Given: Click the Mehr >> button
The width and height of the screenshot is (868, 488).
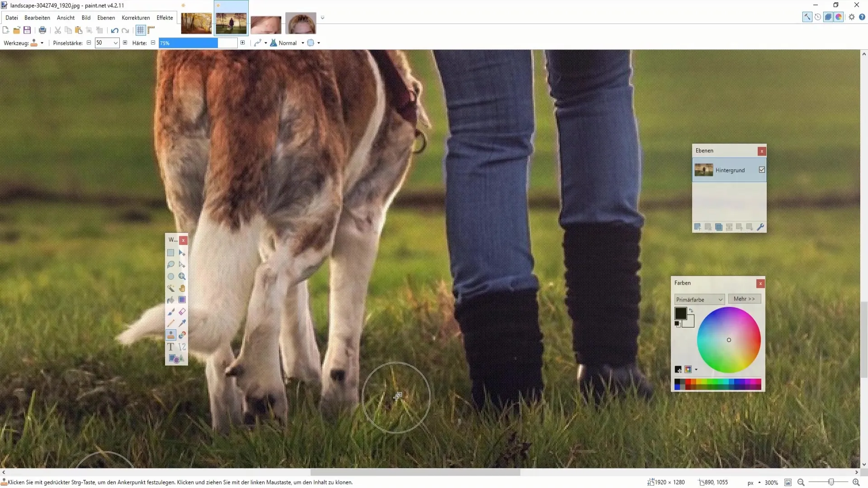Looking at the screenshot, I should click(744, 299).
